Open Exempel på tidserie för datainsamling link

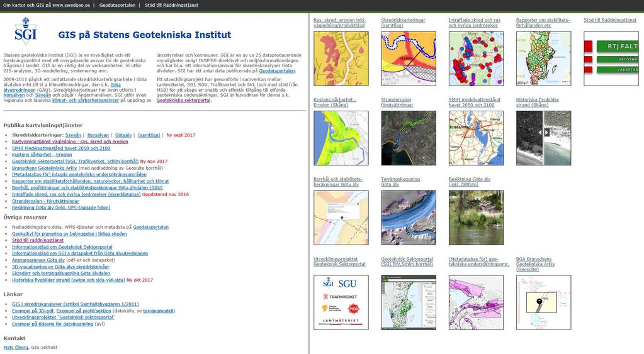(53, 324)
